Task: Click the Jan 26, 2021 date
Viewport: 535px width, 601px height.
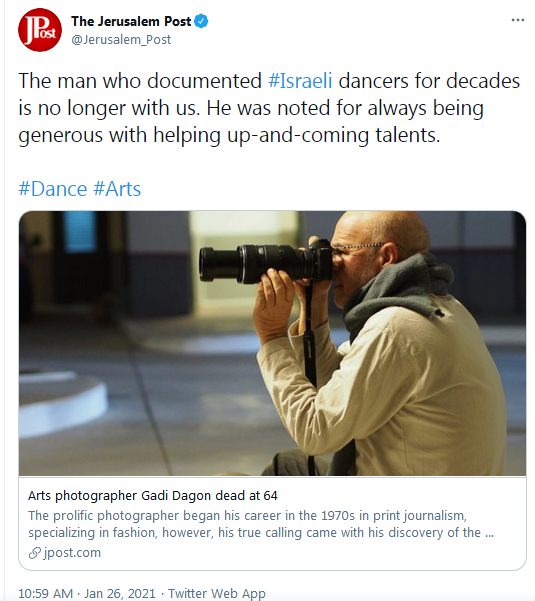Action: point(120,593)
